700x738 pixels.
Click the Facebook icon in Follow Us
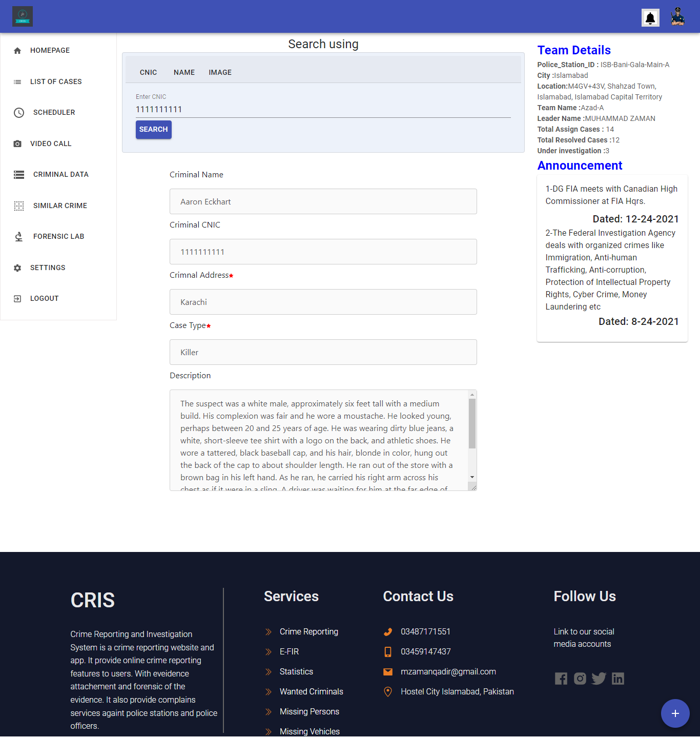coord(561,678)
